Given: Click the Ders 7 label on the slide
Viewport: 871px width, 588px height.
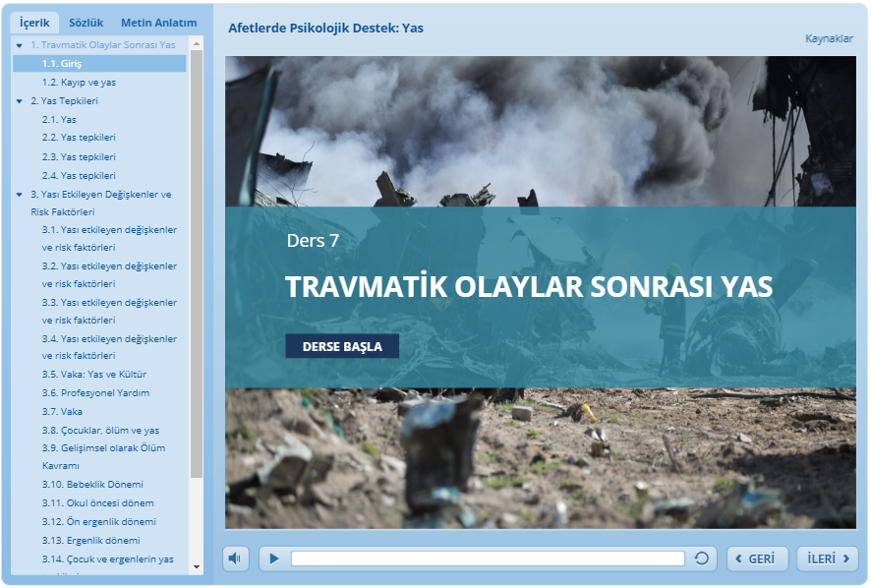Looking at the screenshot, I should (x=313, y=241).
